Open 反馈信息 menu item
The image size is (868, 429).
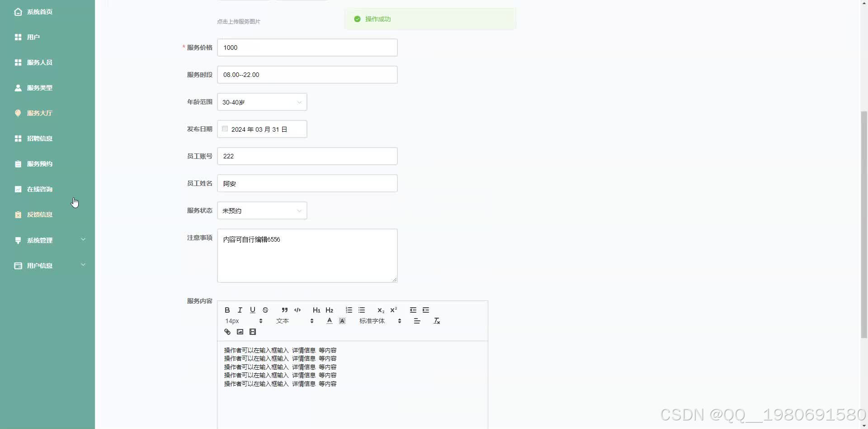coord(47,214)
